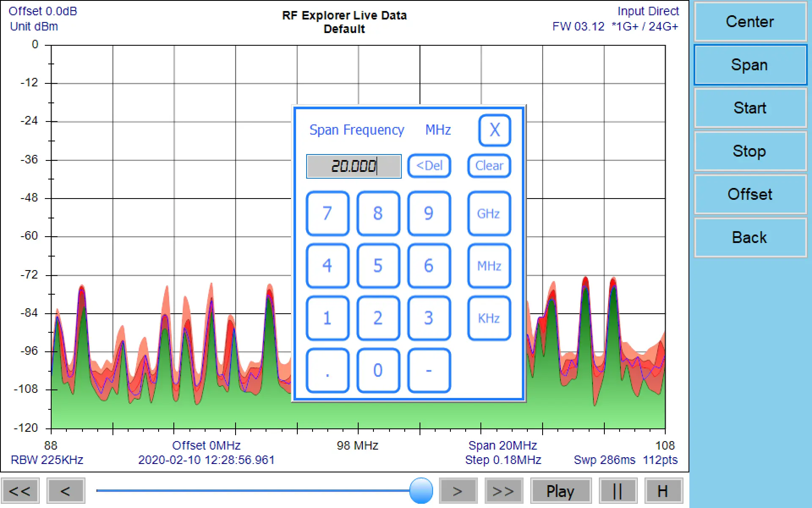The width and height of the screenshot is (812, 508).
Task: Jump to last sweep with >>
Action: [504, 491]
